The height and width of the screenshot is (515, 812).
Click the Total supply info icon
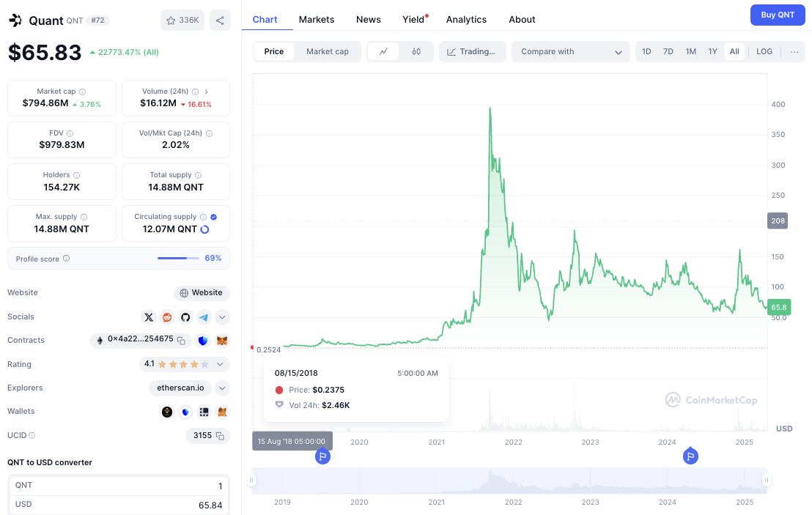[199, 175]
